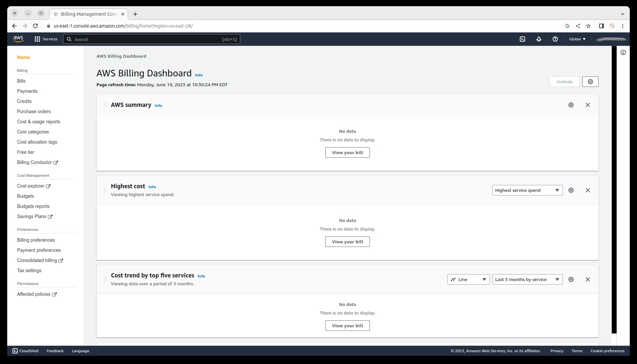Viewport: 637px width, 364px height.
Task: Open dashboard settings gear beside Unhide
Action: click(590, 82)
